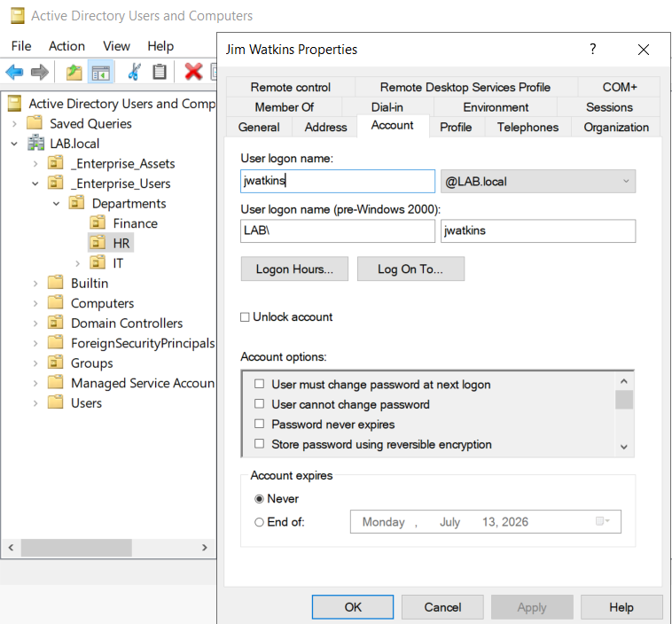672x624 pixels.
Task: Check Store password using reversible encryption
Action: (259, 443)
